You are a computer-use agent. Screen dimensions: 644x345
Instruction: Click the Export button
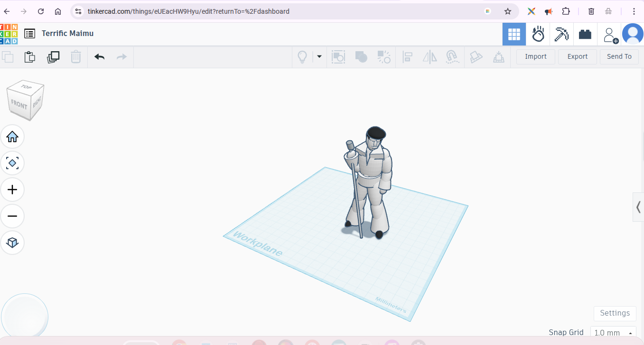point(578,56)
